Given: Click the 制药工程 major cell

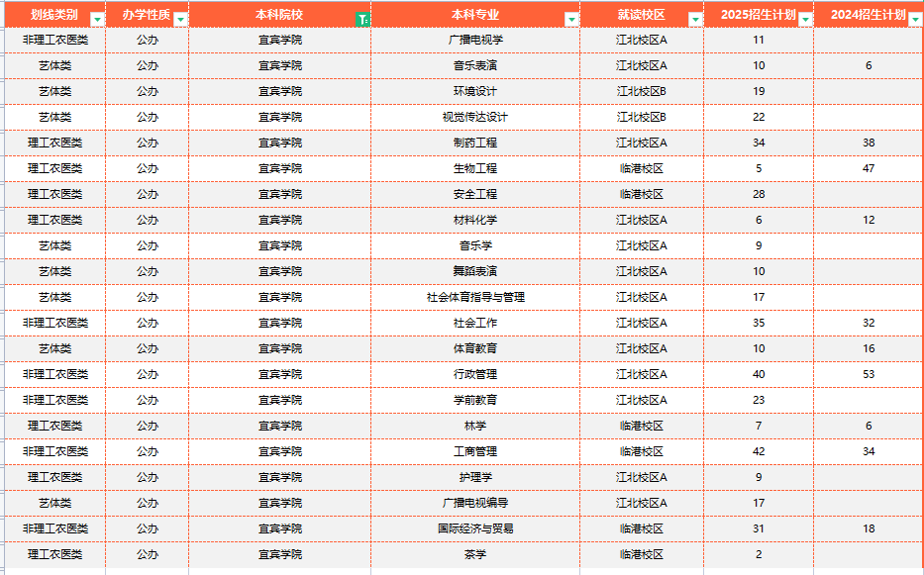Looking at the screenshot, I should pyautogui.click(x=475, y=144).
